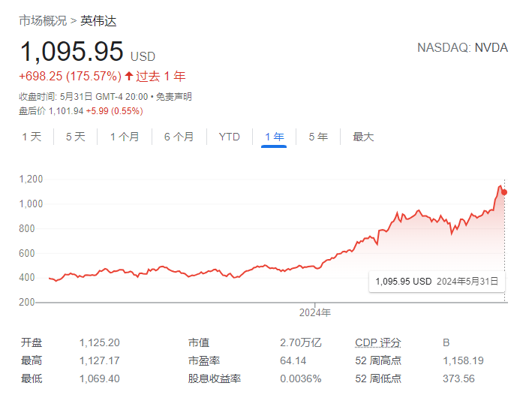Click the 1,200 y-axis label
The image size is (532, 395).
point(31,179)
